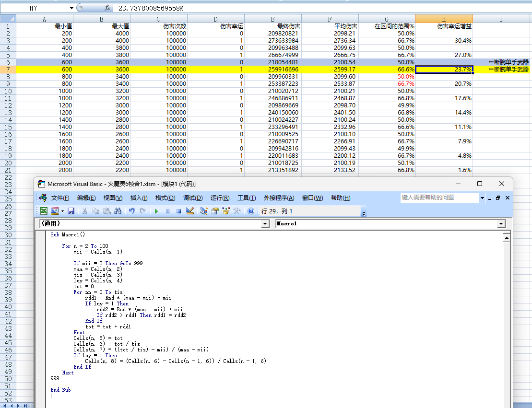
Task: Undo the last edit in the VBA toolbar
Action: (x=131, y=211)
